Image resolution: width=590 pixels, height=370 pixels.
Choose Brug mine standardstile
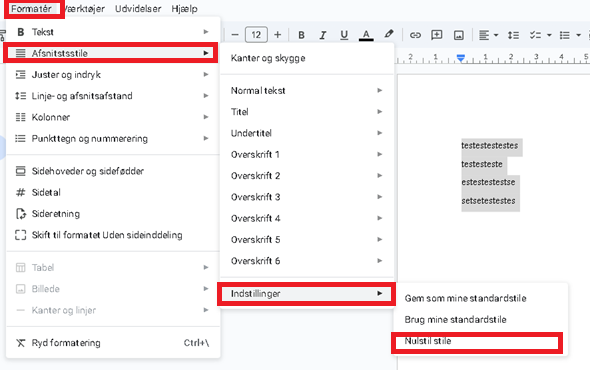pyautogui.click(x=480, y=320)
